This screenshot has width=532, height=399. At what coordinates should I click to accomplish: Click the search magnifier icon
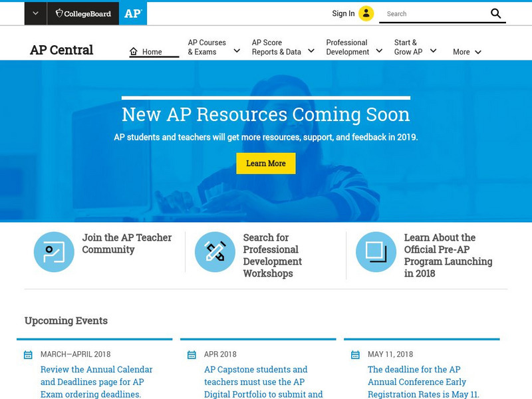495,13
